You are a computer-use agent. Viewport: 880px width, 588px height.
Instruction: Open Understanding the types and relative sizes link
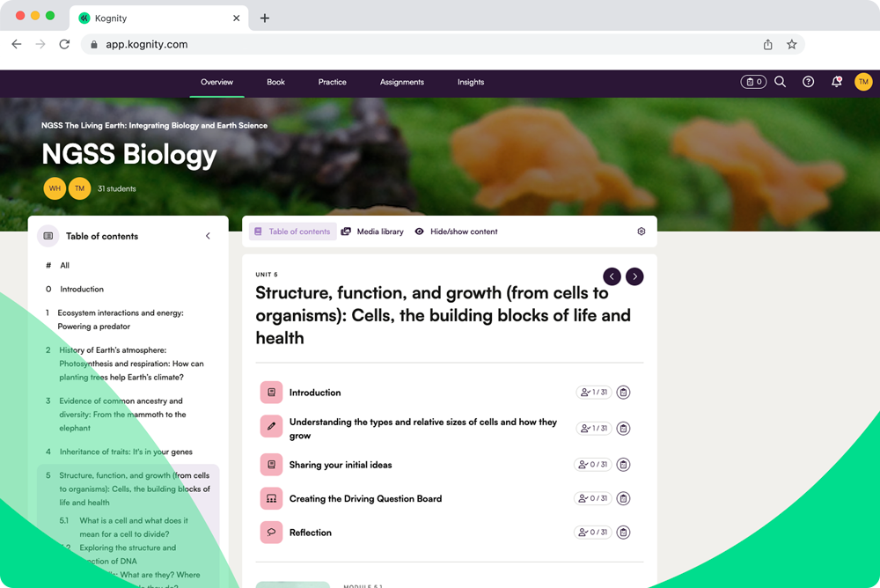(423, 429)
